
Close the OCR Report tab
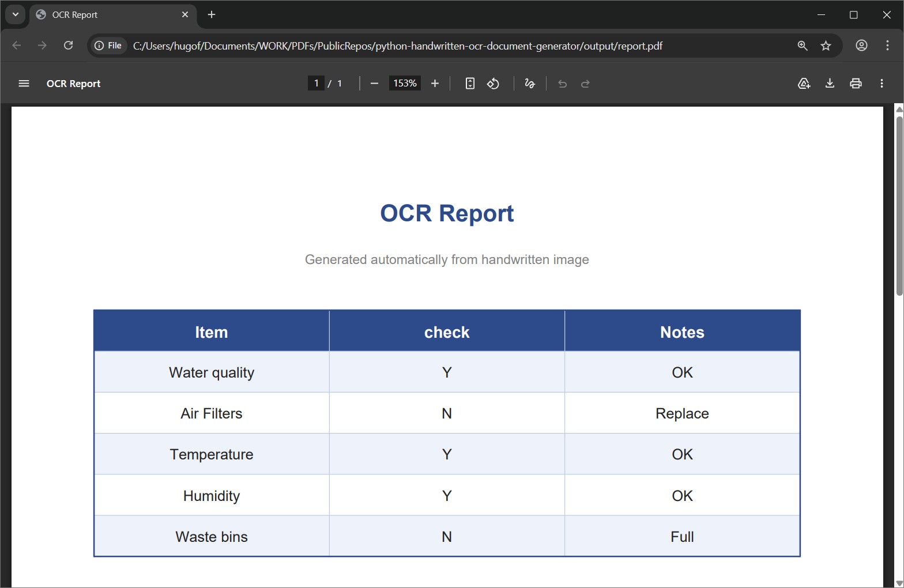pyautogui.click(x=185, y=14)
